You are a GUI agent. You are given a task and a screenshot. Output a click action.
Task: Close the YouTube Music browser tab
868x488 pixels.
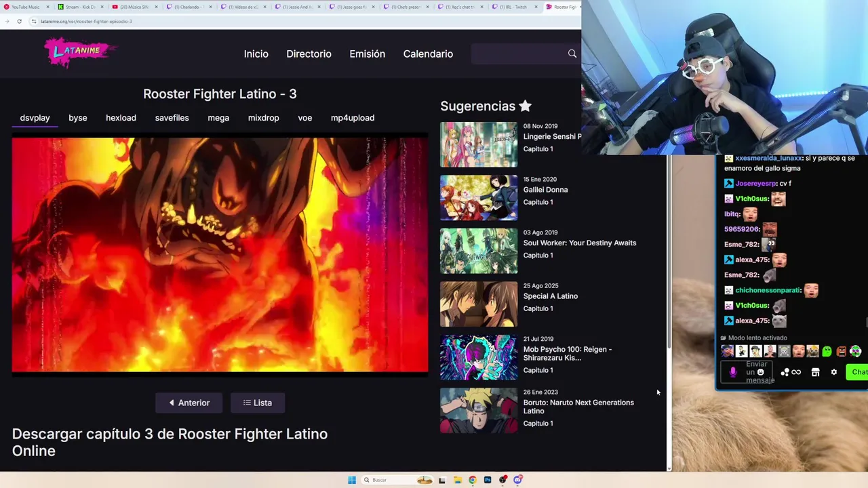coord(47,7)
